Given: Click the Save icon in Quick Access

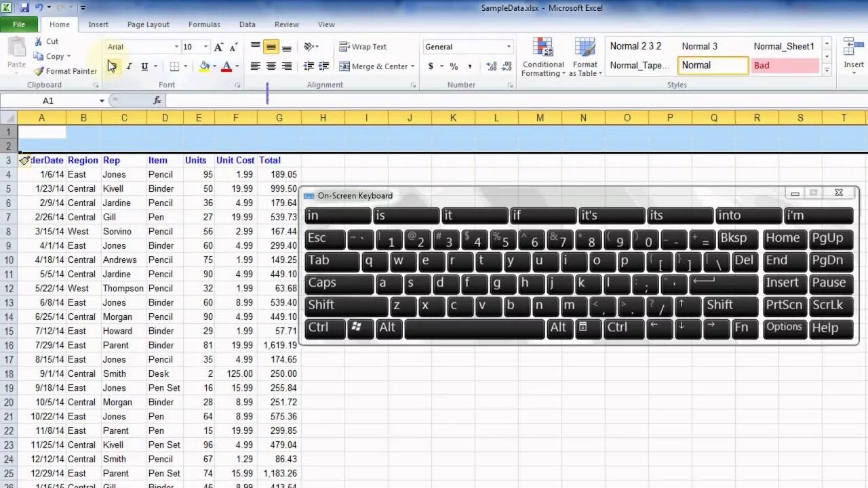Looking at the screenshot, I should click(x=24, y=7).
